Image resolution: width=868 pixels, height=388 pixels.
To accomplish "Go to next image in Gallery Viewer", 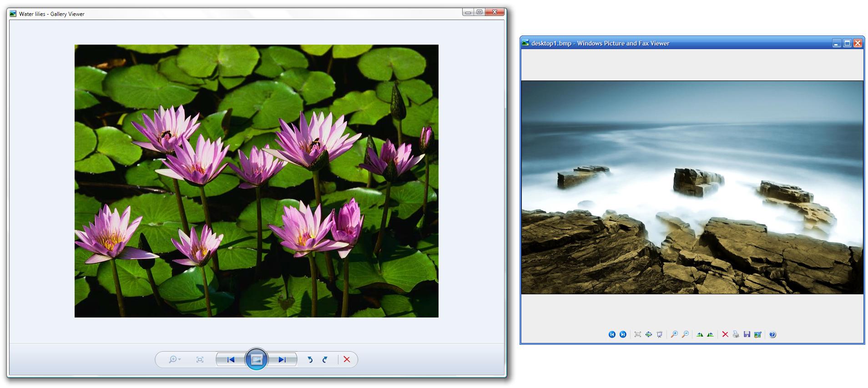I will (x=282, y=359).
